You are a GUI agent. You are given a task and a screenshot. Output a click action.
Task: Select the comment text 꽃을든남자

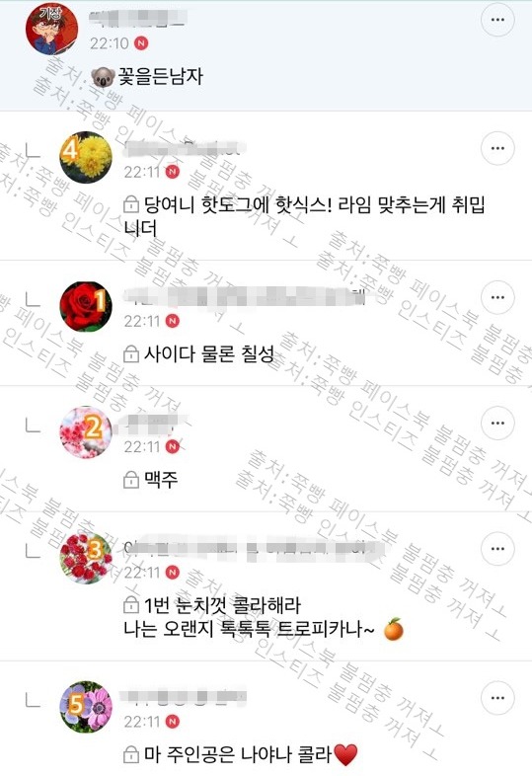click(160, 77)
